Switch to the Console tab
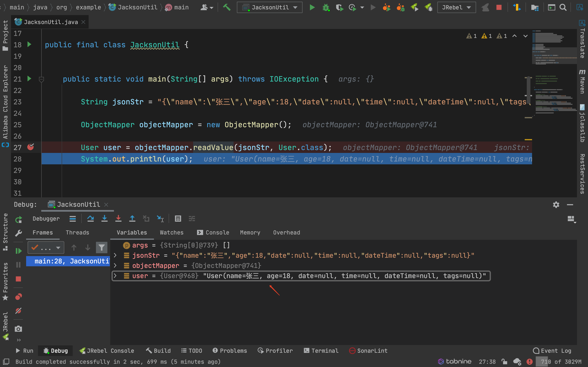The image size is (588, 367). tap(213, 232)
